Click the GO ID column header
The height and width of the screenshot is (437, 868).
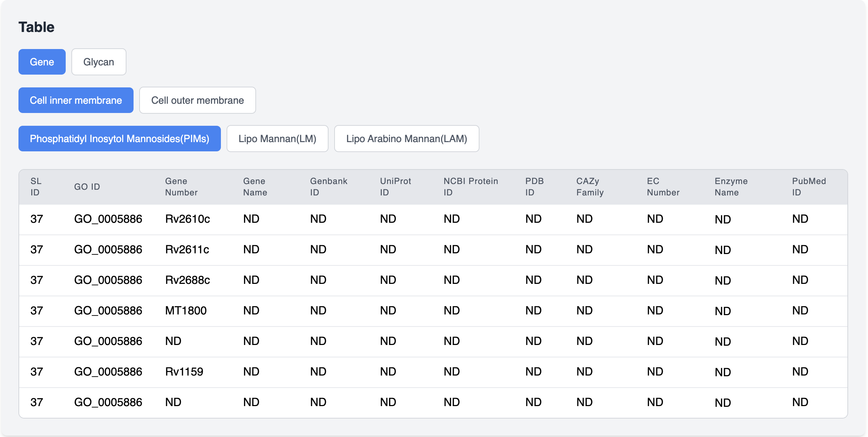click(87, 187)
